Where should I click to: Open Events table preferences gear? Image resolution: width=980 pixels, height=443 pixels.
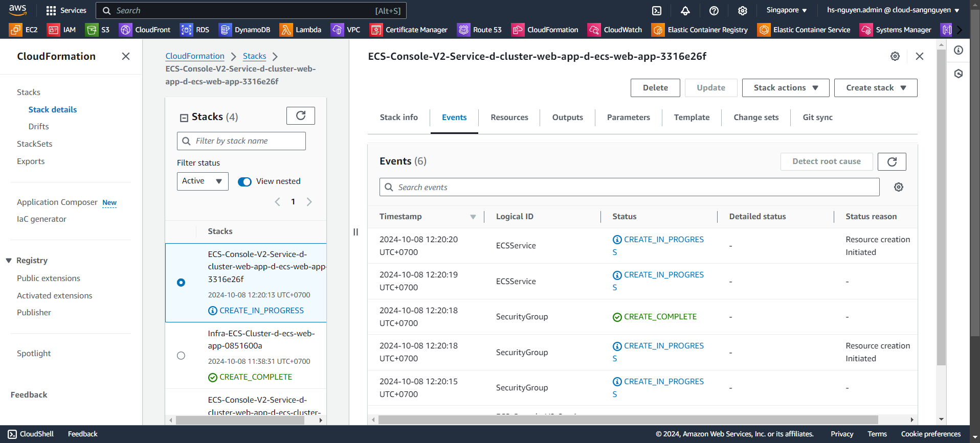coord(898,188)
